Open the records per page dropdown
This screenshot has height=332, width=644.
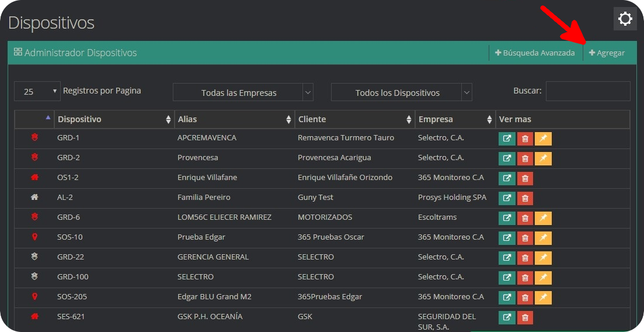(37, 91)
